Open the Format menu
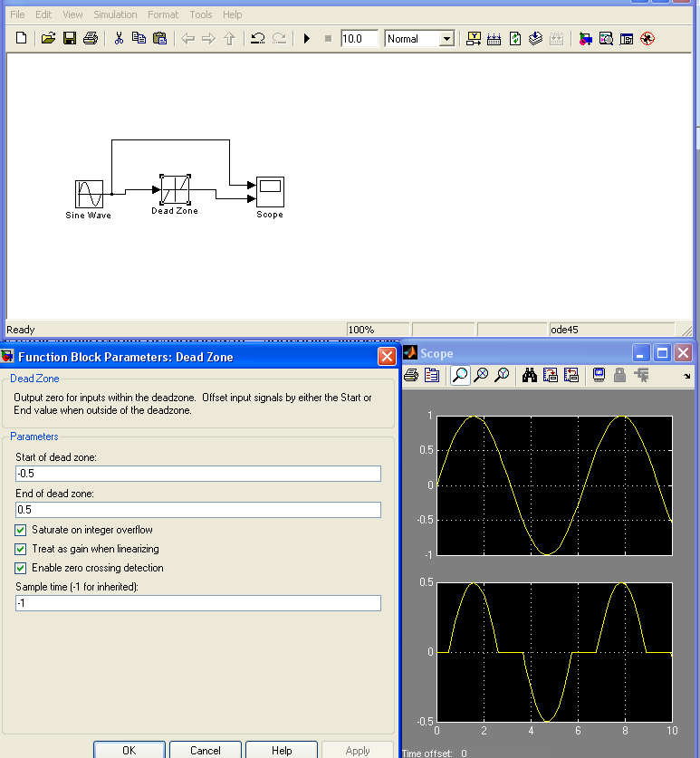 [163, 14]
